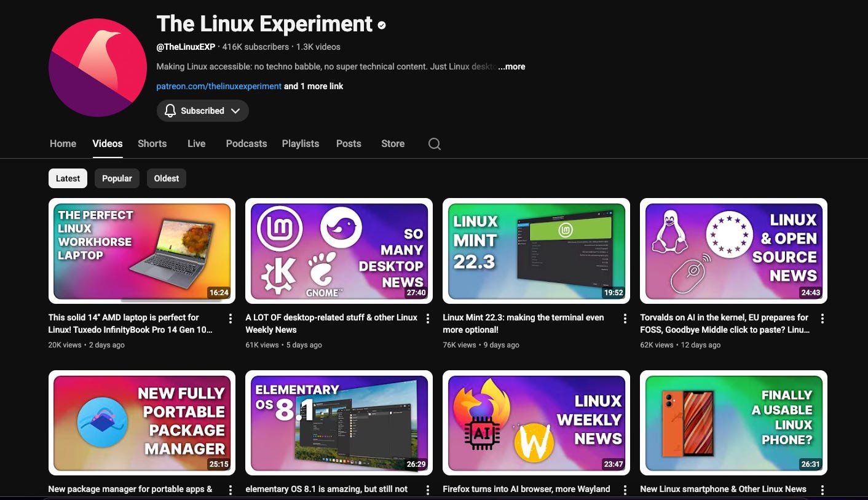This screenshot has width=868, height=500.
Task: Open the Live tab
Action: pyautogui.click(x=196, y=143)
